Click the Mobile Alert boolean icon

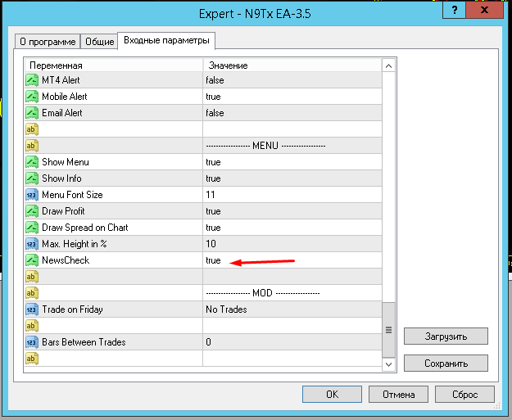pos(32,97)
